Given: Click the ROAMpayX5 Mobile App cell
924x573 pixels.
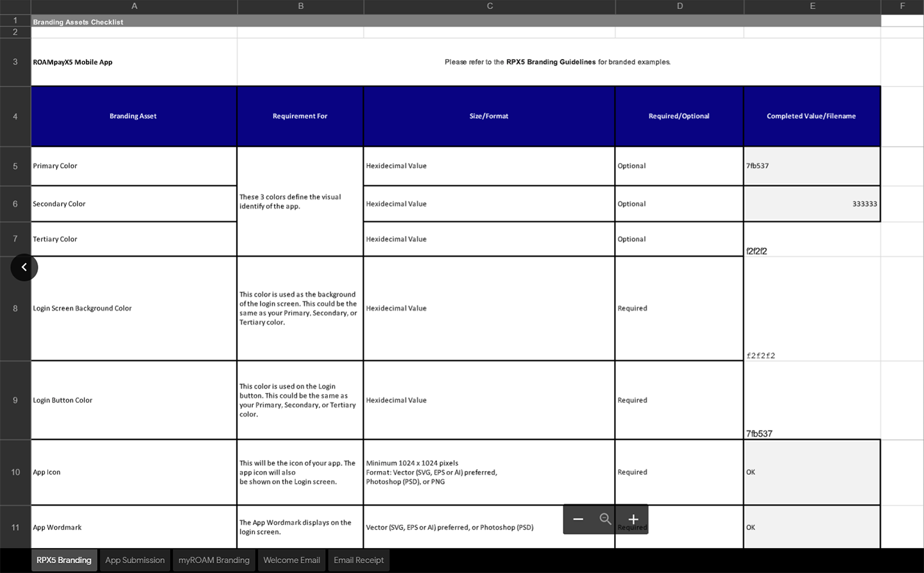Looking at the screenshot, I should click(x=134, y=62).
